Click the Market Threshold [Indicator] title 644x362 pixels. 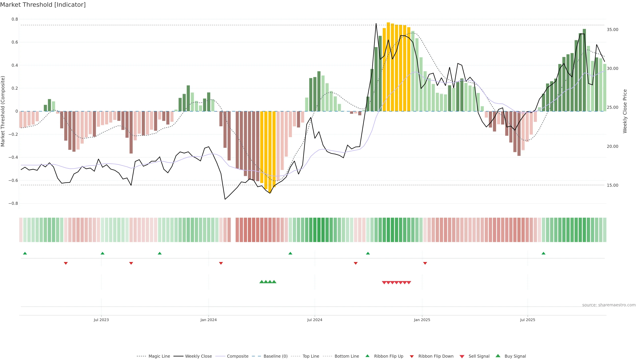43,5
